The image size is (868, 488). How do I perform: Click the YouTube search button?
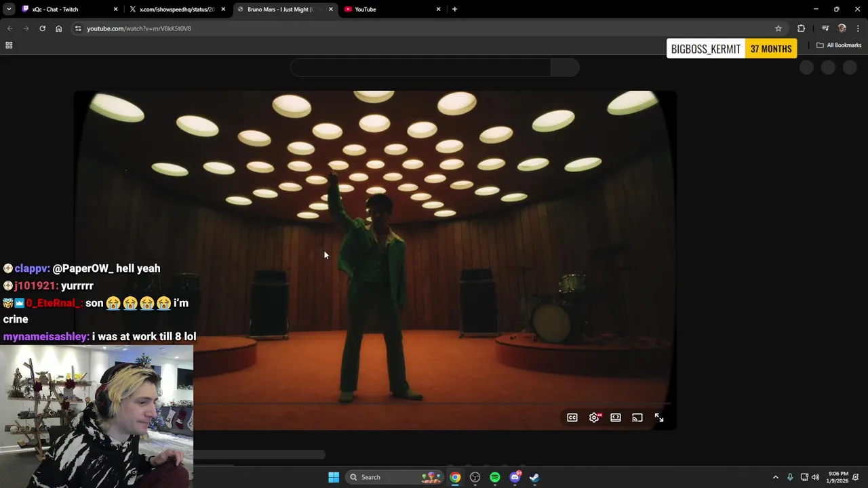click(x=565, y=67)
